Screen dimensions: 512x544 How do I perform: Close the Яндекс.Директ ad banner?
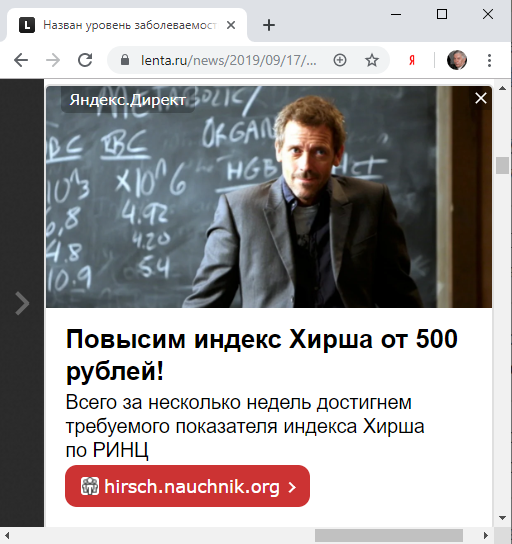(481, 98)
